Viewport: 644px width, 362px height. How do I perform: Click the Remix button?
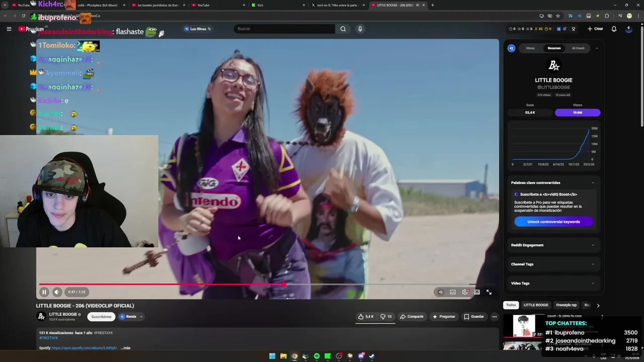128,317
